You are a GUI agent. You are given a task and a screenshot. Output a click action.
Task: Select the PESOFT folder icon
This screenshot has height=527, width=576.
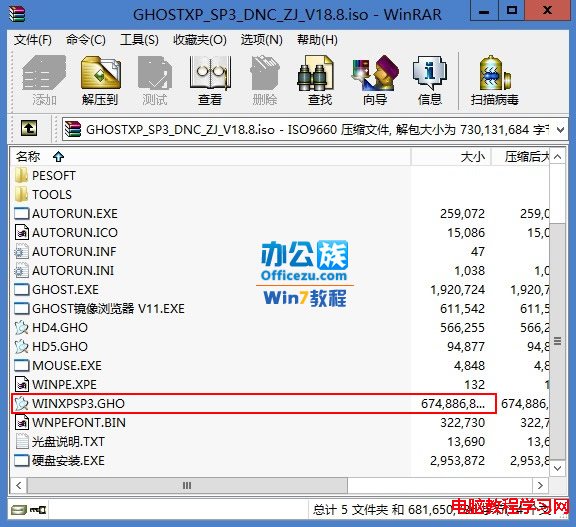21,176
